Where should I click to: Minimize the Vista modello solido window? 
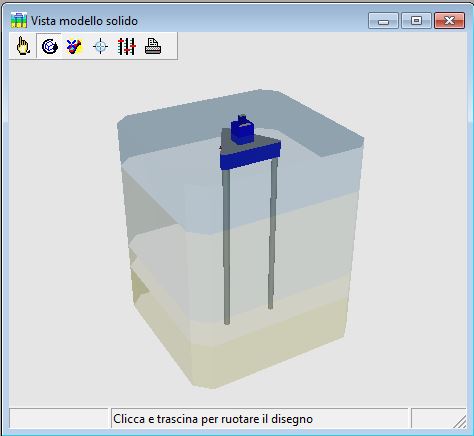pos(383,21)
